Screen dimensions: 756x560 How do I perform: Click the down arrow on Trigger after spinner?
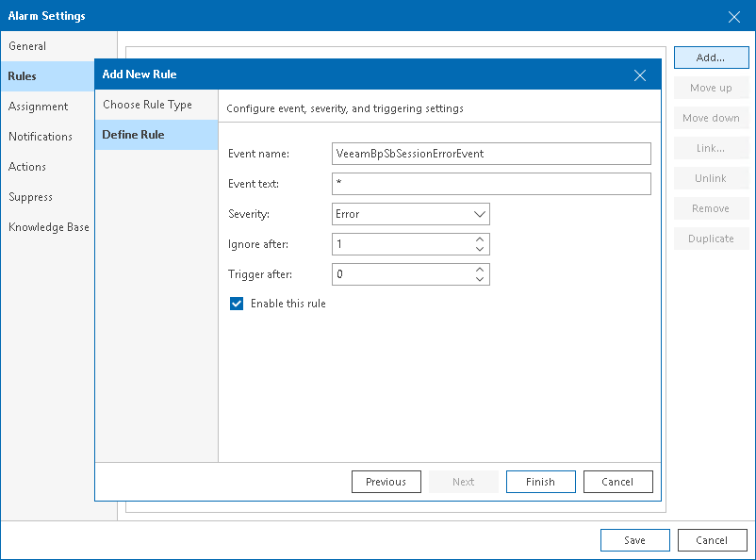479,278
